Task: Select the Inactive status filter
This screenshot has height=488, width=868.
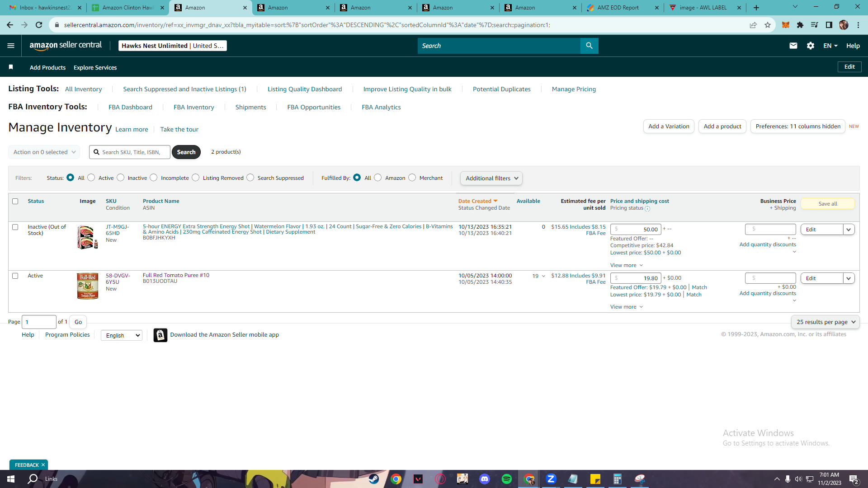Action: click(121, 178)
